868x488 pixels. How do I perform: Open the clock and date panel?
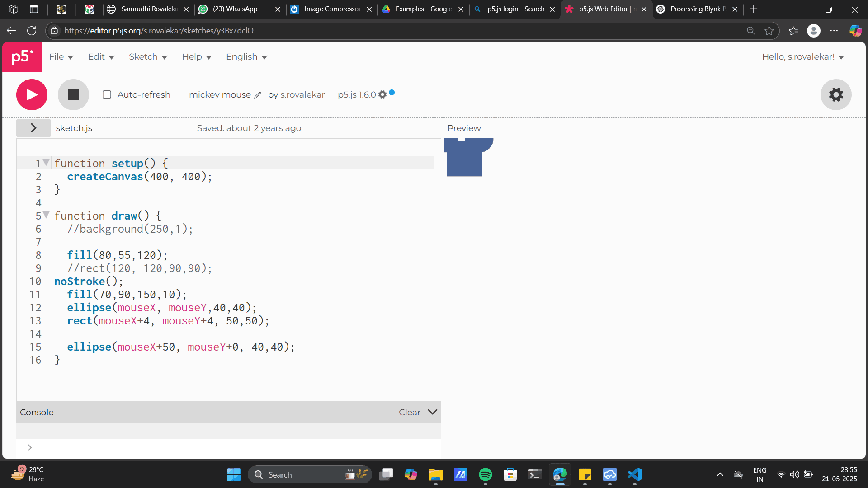click(x=839, y=474)
